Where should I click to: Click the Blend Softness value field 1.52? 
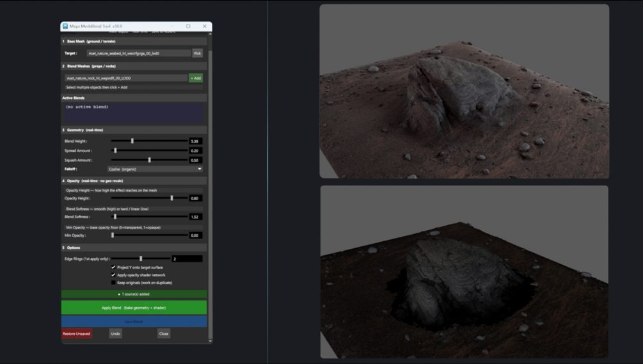pos(195,216)
